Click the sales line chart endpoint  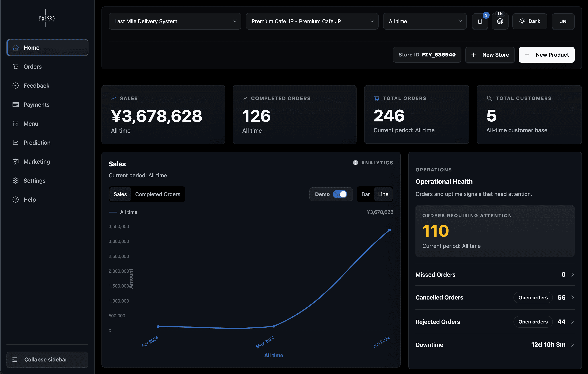coord(389,230)
